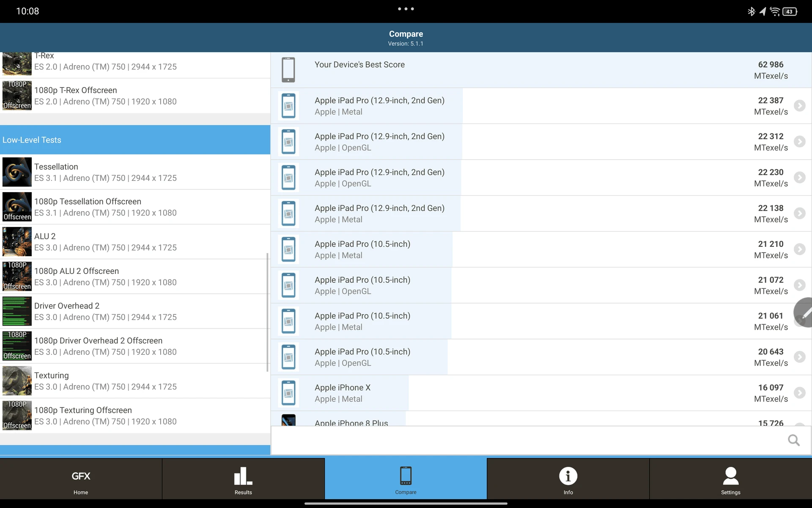Select the Compare tab
Screen dimensions: 812x508
tap(406, 479)
